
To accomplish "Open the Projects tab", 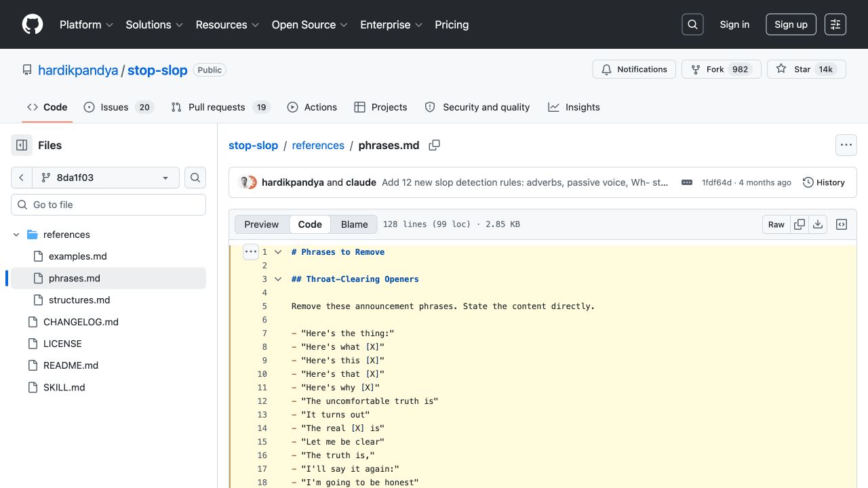I will pos(380,107).
